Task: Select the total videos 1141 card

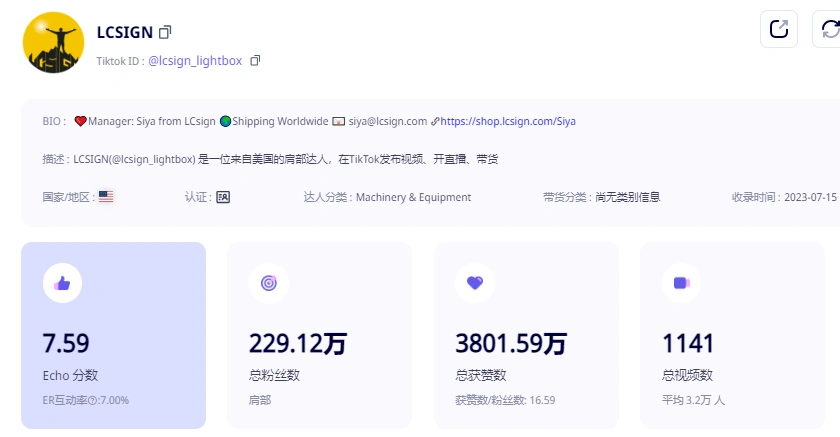Action: [732, 335]
